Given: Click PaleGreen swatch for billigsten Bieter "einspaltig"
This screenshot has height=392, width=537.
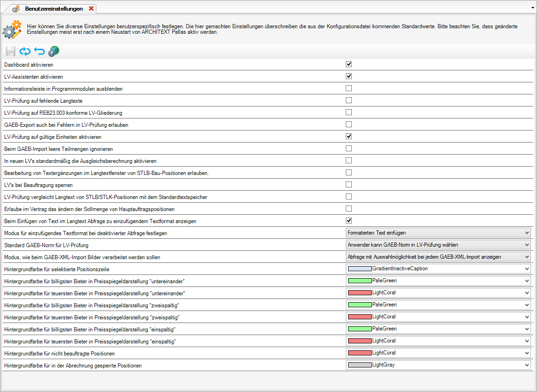Looking at the screenshot, I should point(360,329).
